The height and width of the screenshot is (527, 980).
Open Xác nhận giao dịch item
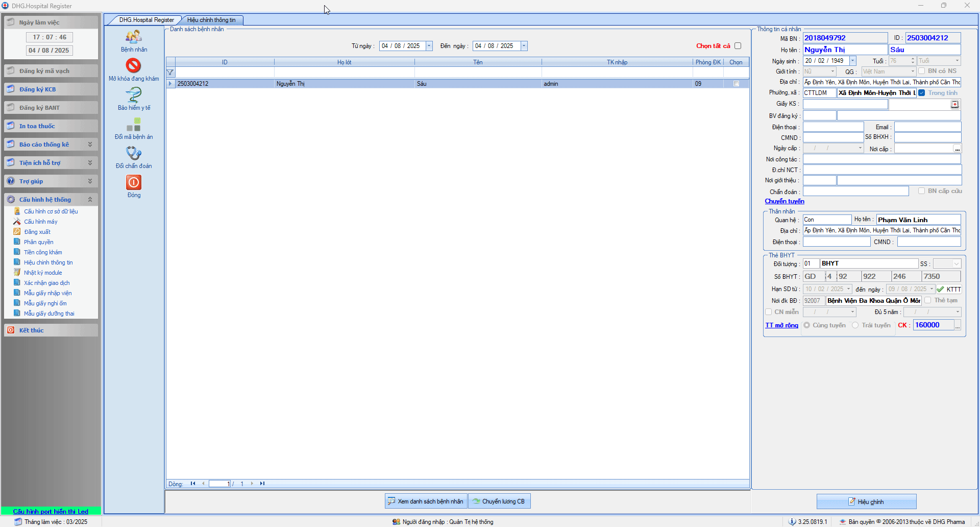(x=47, y=283)
